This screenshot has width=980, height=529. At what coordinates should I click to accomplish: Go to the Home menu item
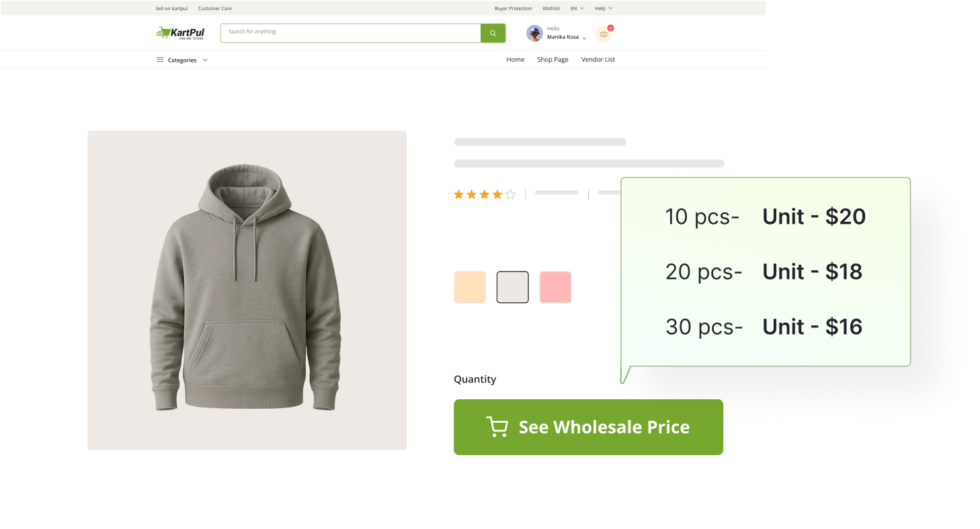click(x=516, y=60)
